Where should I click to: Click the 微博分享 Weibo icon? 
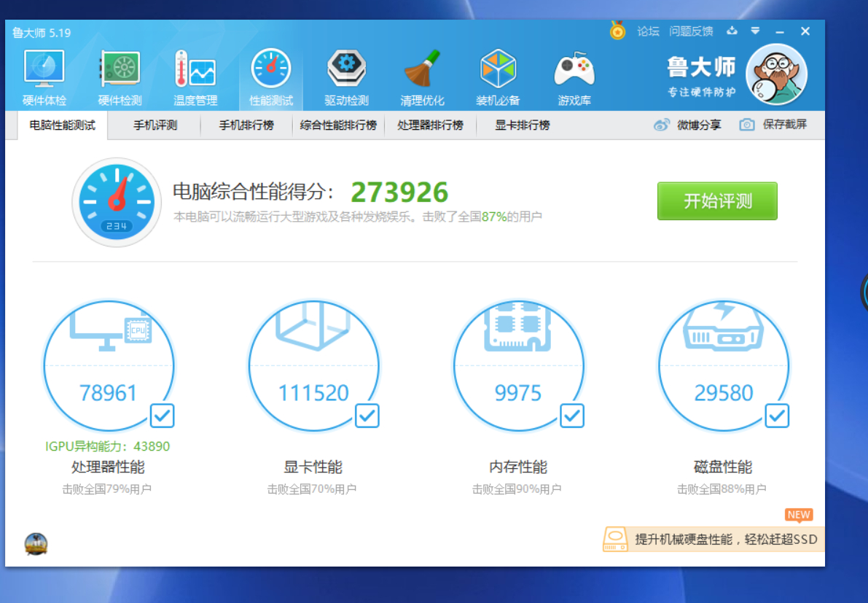[x=661, y=125]
